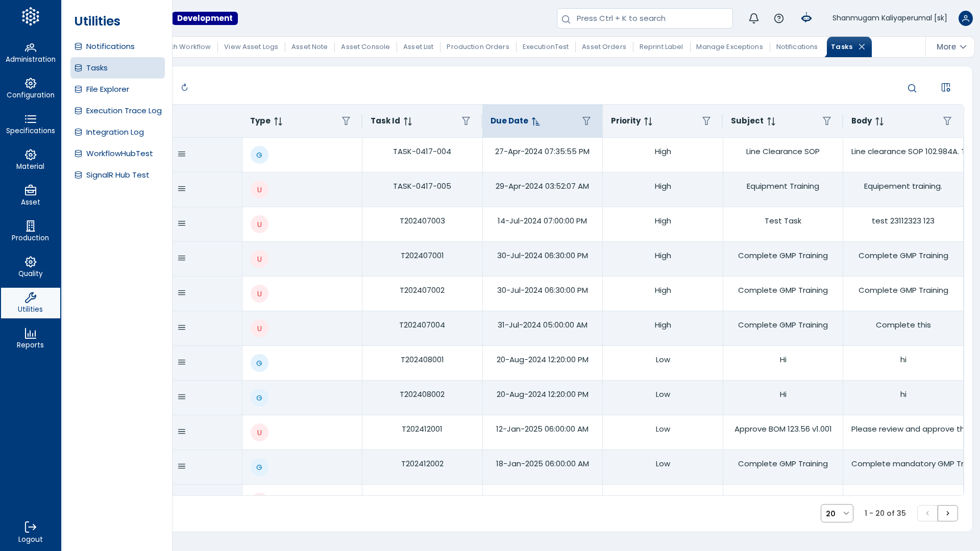Viewport: 980px width, 551px height.
Task: Click the help question mark icon
Action: pos(779,18)
